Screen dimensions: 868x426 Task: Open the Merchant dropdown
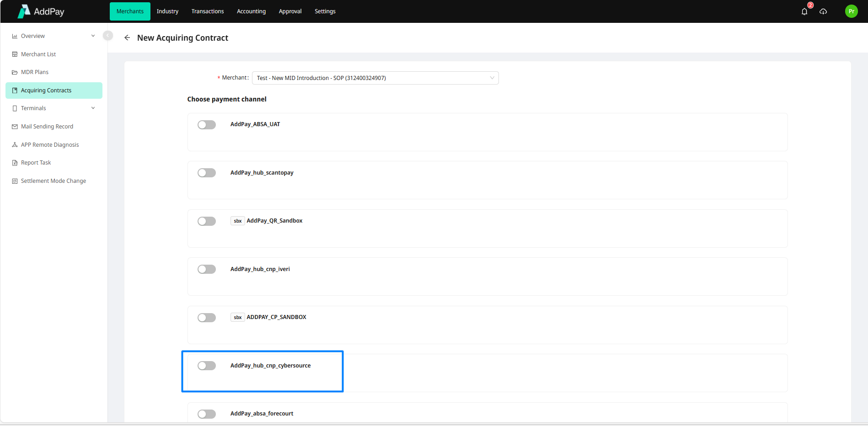coord(375,78)
